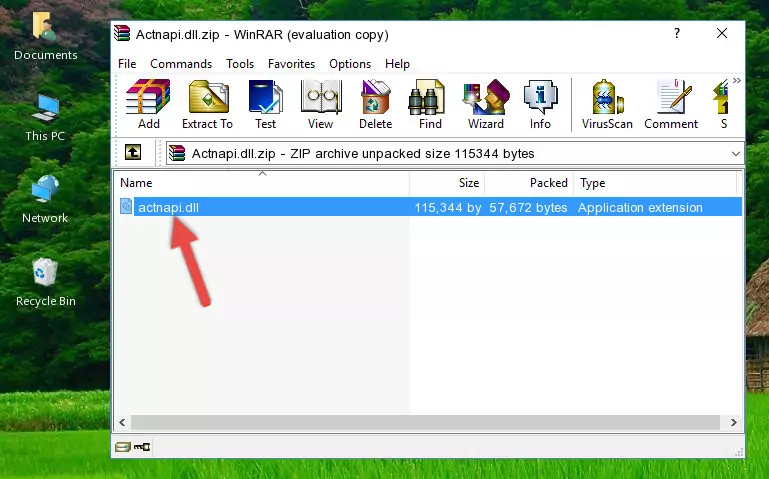Image resolution: width=769 pixels, height=479 pixels.
Task: Sort by Type column header
Action: 655,183
